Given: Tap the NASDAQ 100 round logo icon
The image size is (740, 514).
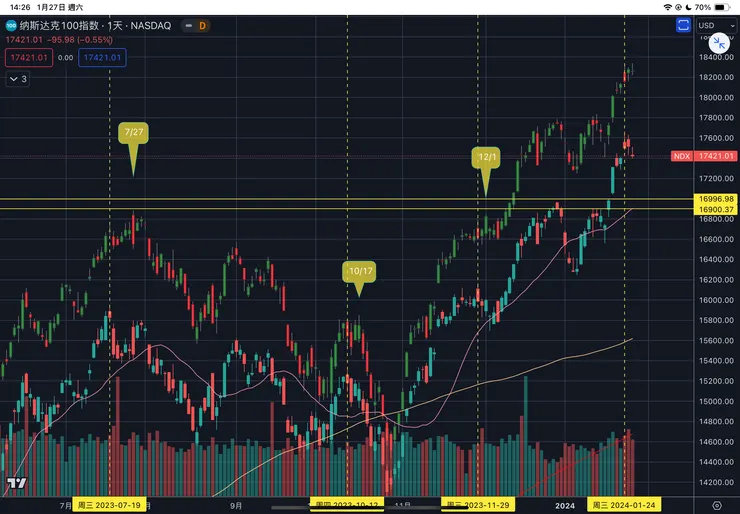Looking at the screenshot, I should click(x=11, y=25).
